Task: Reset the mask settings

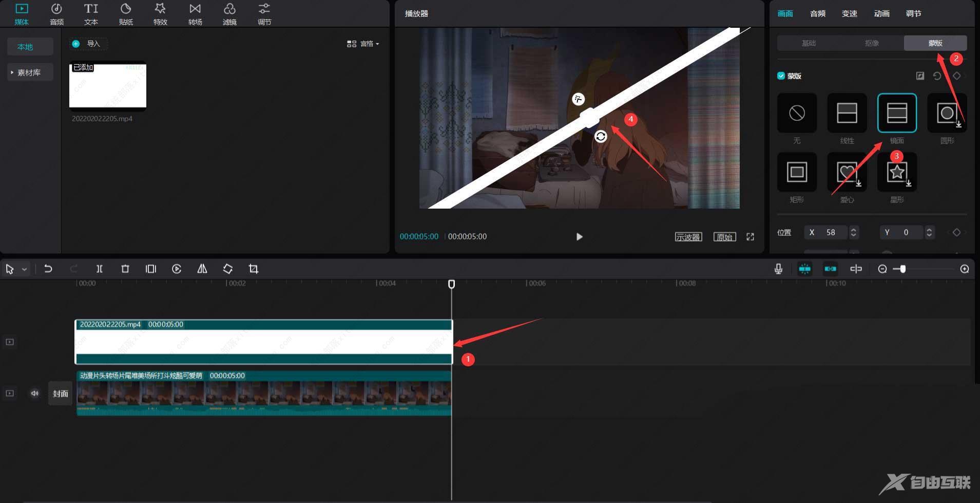Action: [x=937, y=76]
